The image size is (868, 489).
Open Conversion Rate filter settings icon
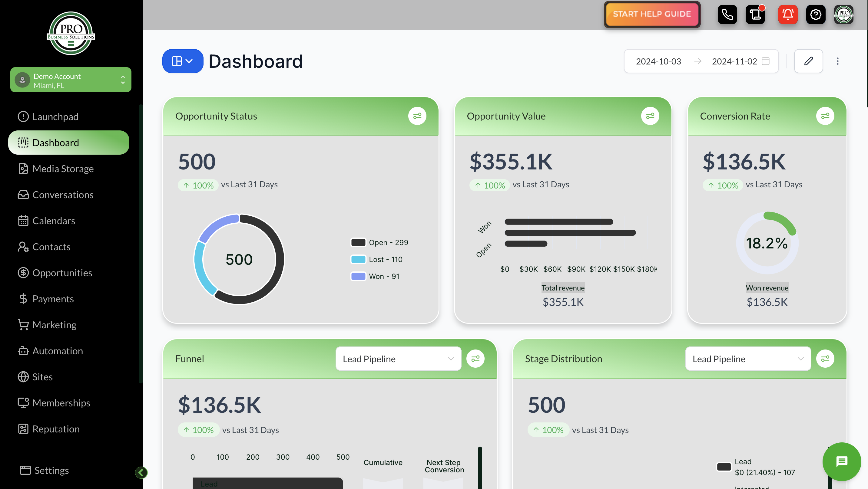pyautogui.click(x=825, y=116)
